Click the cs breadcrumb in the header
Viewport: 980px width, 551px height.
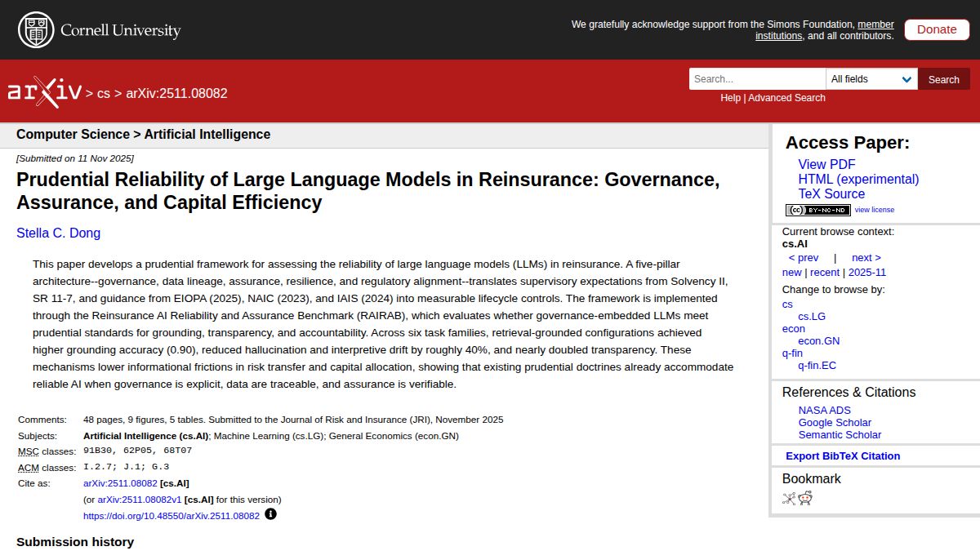103,93
